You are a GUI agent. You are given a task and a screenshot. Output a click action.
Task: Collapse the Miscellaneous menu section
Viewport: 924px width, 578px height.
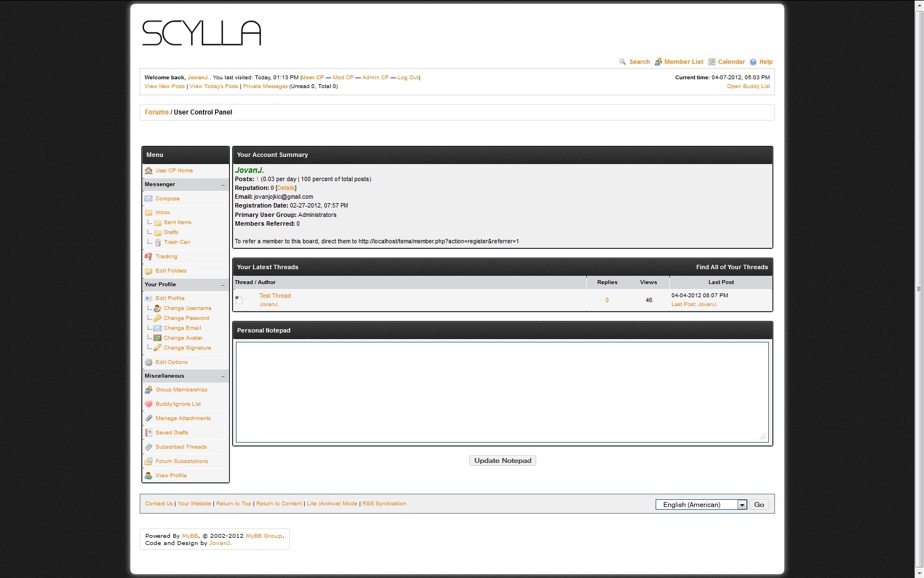point(223,377)
